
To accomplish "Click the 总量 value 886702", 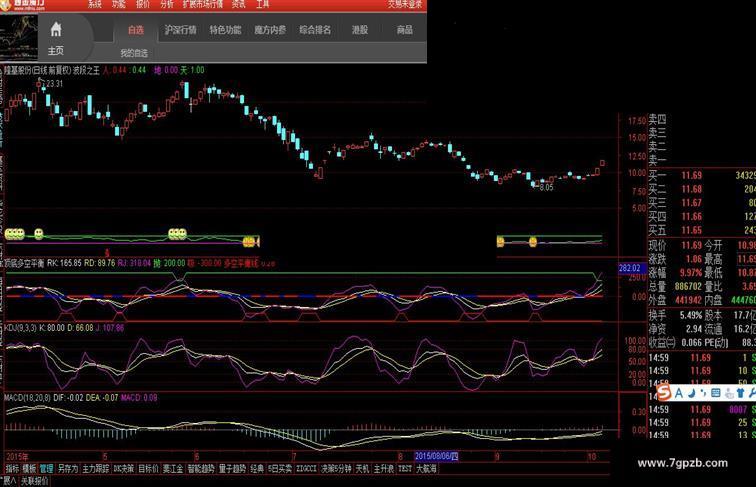I will tap(688, 286).
